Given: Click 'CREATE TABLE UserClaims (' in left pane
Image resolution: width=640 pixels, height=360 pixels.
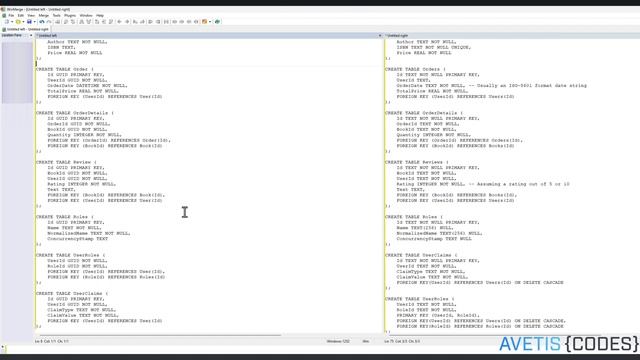Looking at the screenshot, I should [x=72, y=293].
